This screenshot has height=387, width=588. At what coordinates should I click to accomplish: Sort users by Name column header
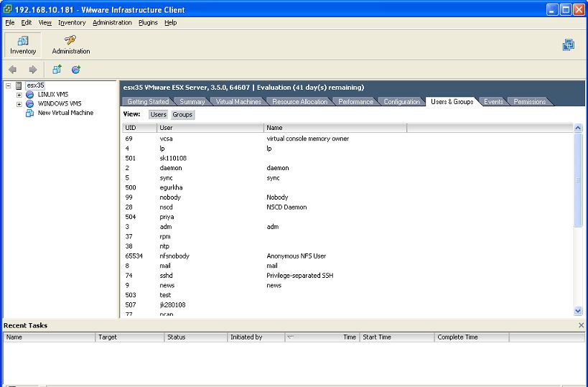(335, 128)
